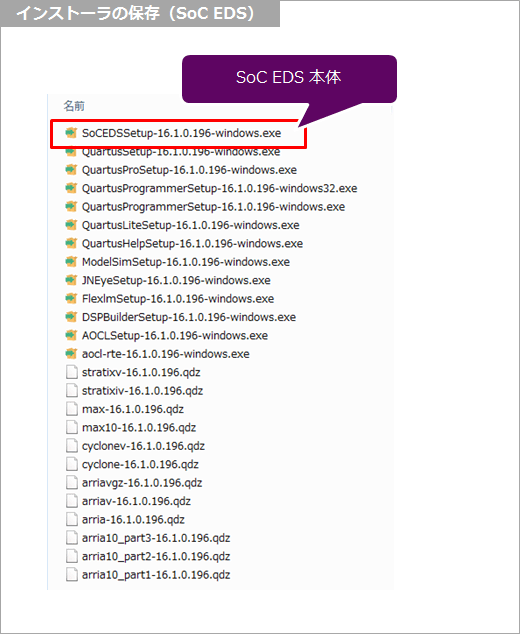520x634 pixels.
Task: Select aocl-rte-16.1.0.196-windows.exe file name
Action: (x=166, y=354)
